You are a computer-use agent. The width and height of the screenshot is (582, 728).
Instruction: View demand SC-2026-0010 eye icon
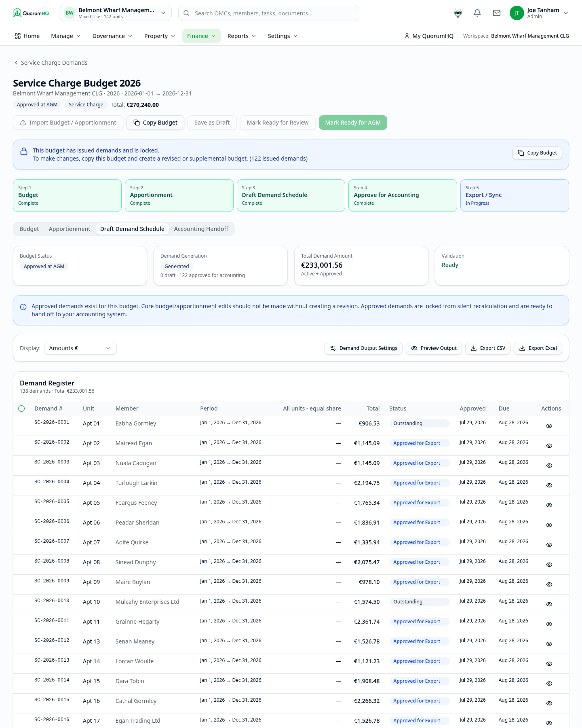(x=549, y=604)
